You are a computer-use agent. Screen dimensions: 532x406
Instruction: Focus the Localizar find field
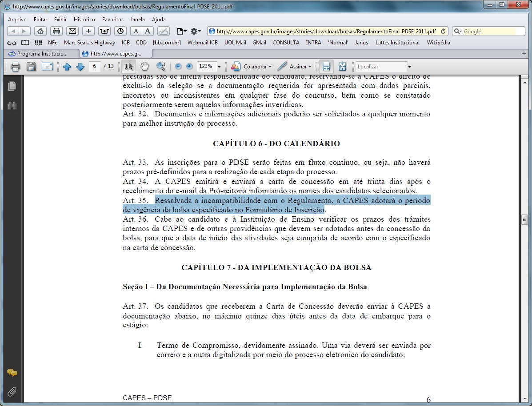coord(381,67)
